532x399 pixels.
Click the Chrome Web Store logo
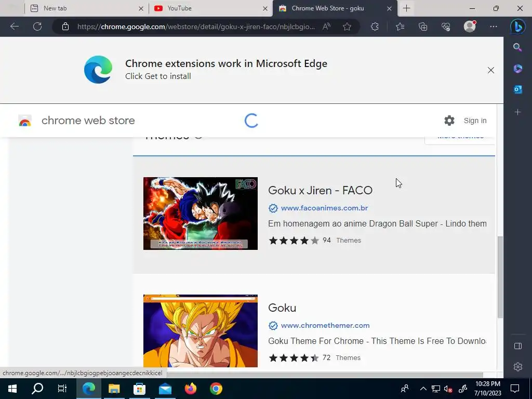(x=25, y=121)
